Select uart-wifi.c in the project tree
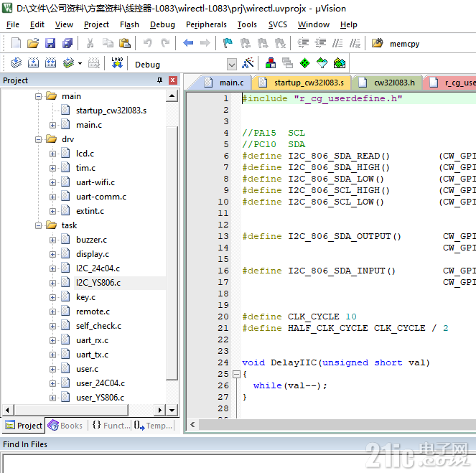Viewport: 476px width, 473px height. click(95, 182)
